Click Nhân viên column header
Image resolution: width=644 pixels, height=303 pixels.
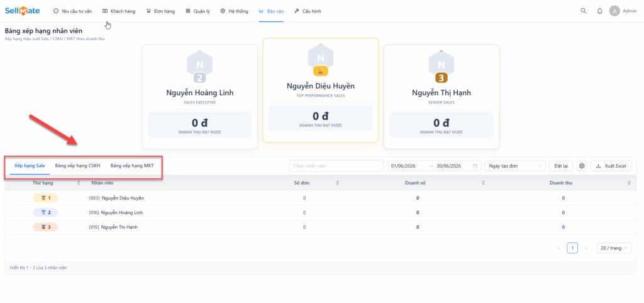[x=103, y=183]
